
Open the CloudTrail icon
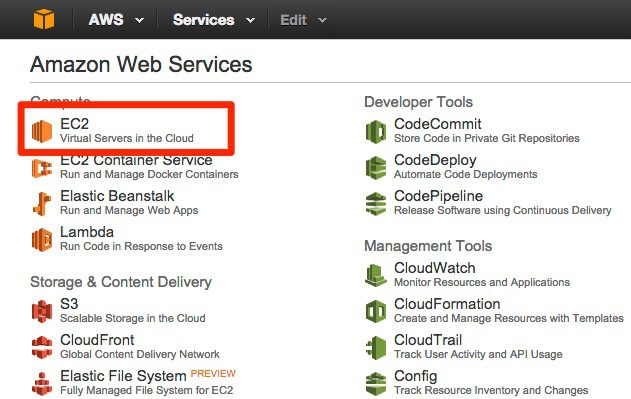point(376,347)
